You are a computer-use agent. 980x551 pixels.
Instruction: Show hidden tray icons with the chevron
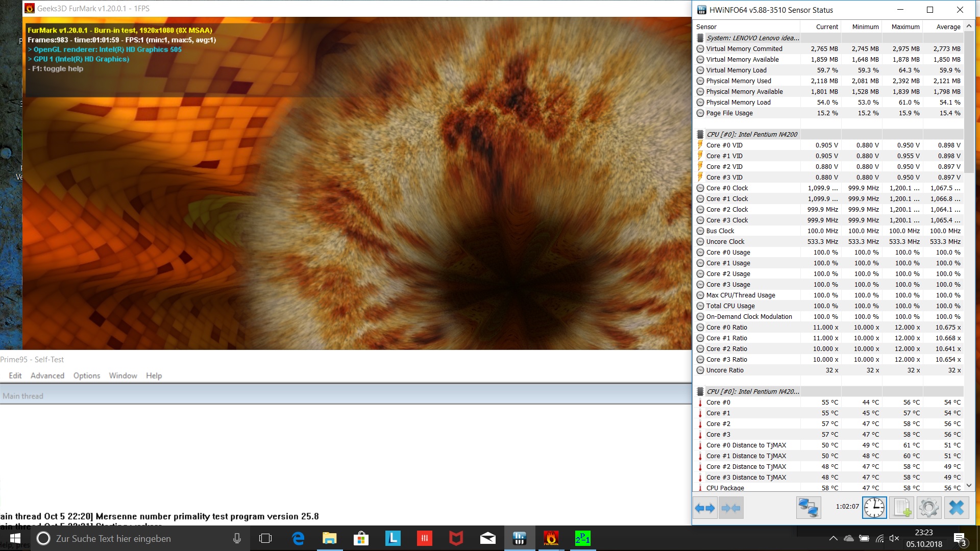coord(833,538)
